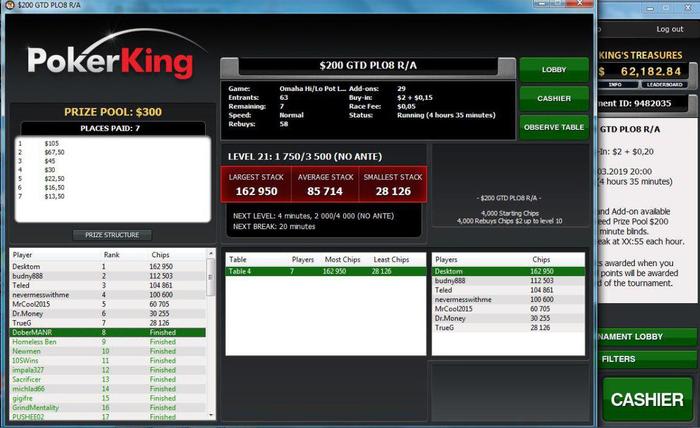Select Teled in the table players panel
Viewport: 700px width, 428px height.
pyautogui.click(x=508, y=290)
